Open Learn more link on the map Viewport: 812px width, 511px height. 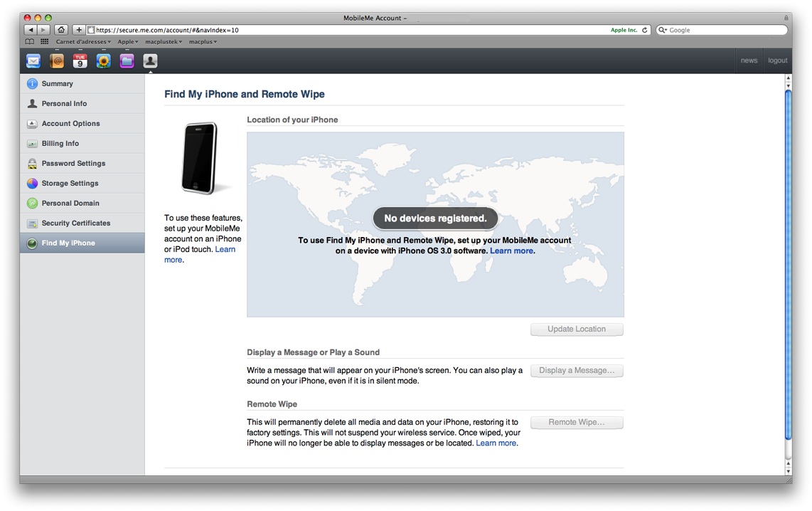512,251
